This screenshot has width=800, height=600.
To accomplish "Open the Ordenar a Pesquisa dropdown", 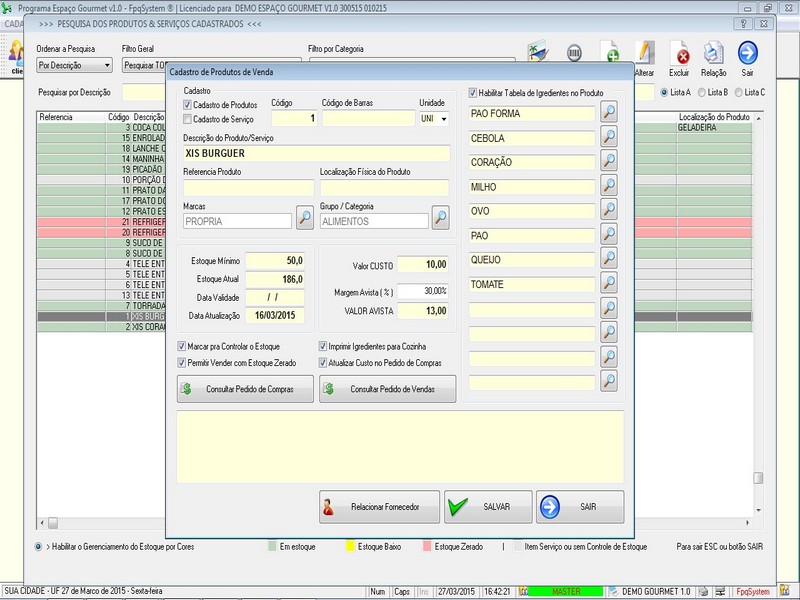I will (x=107, y=66).
